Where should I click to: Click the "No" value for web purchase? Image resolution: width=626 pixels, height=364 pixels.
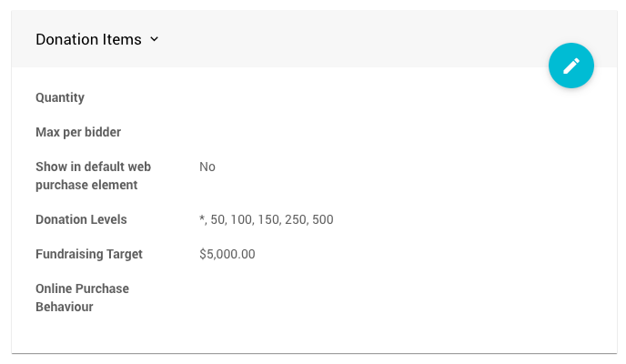coord(207,167)
